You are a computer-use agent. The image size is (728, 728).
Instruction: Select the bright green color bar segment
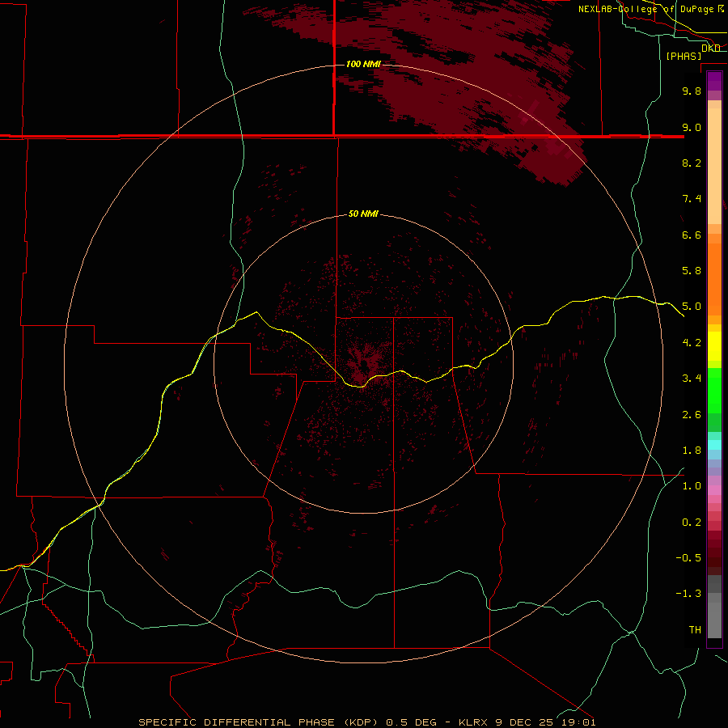(x=714, y=390)
